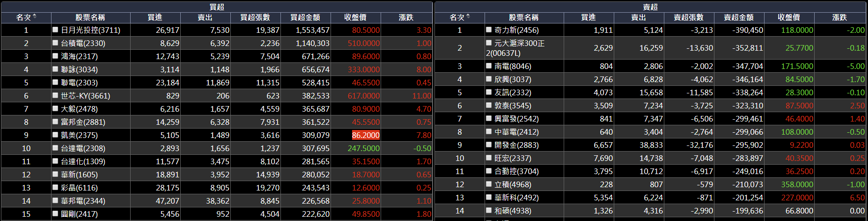Tick the checkbox for 南電(8046)
This screenshot has height=221, width=868.
[489, 66]
